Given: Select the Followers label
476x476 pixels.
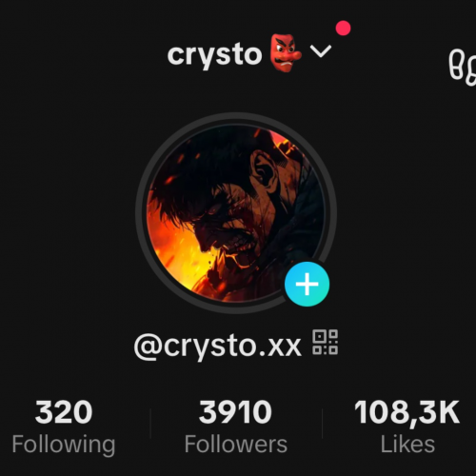Looking at the screenshot, I should click(x=236, y=444).
